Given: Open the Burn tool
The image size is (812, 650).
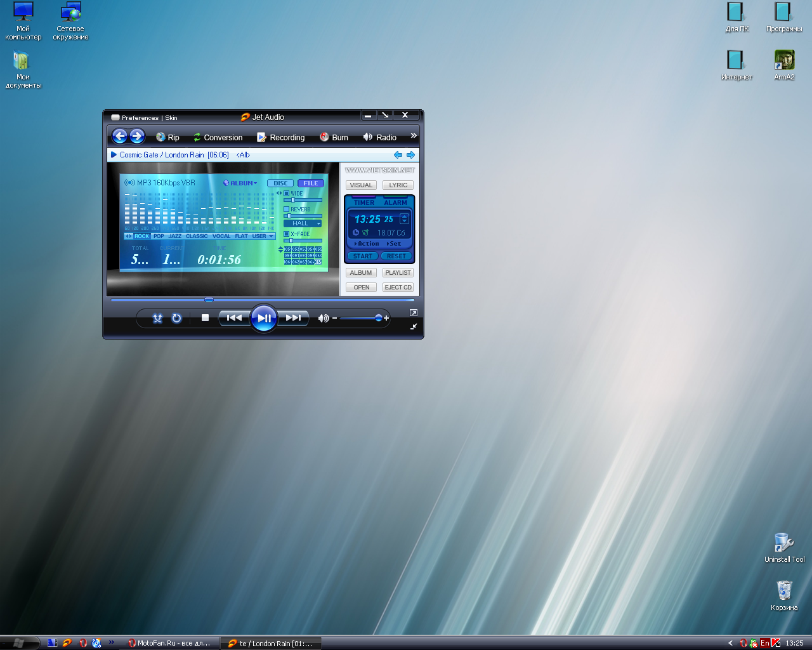Looking at the screenshot, I should [x=334, y=137].
